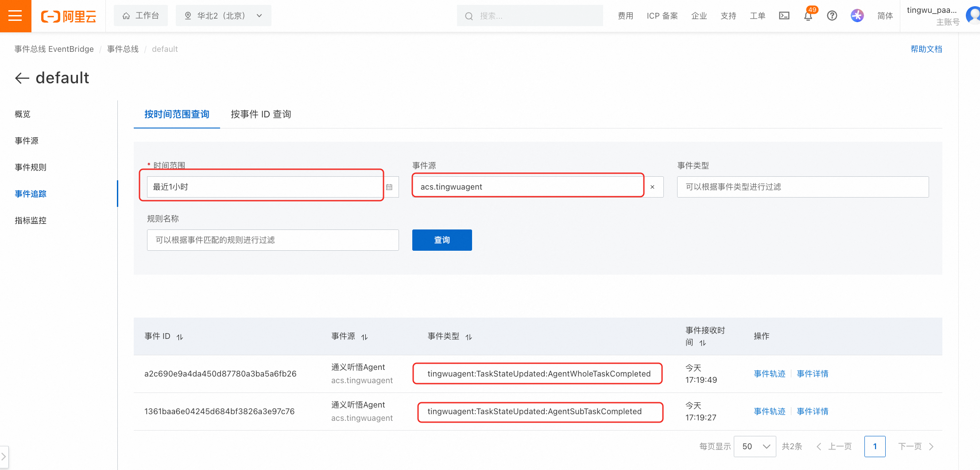The height and width of the screenshot is (470, 980).
Task: Focus the top search box
Action: 530,16
